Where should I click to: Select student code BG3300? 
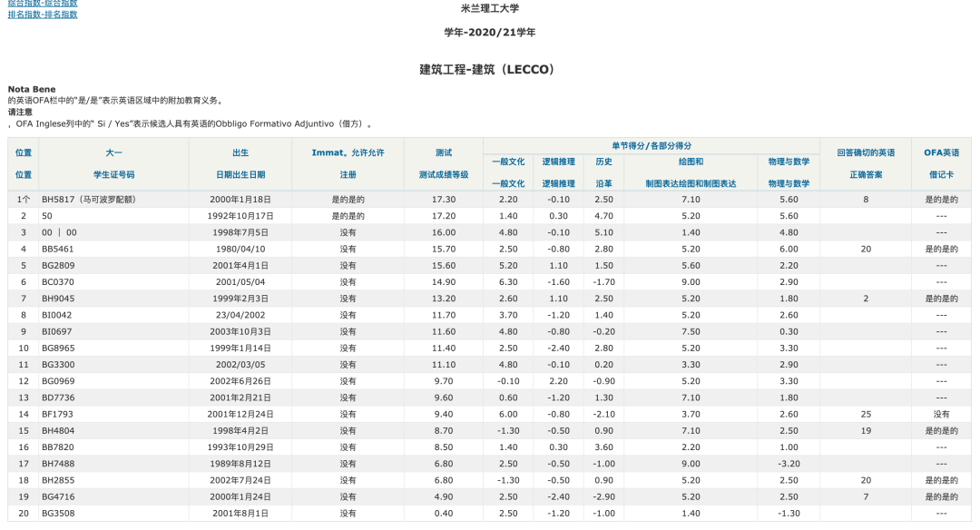pos(58,365)
